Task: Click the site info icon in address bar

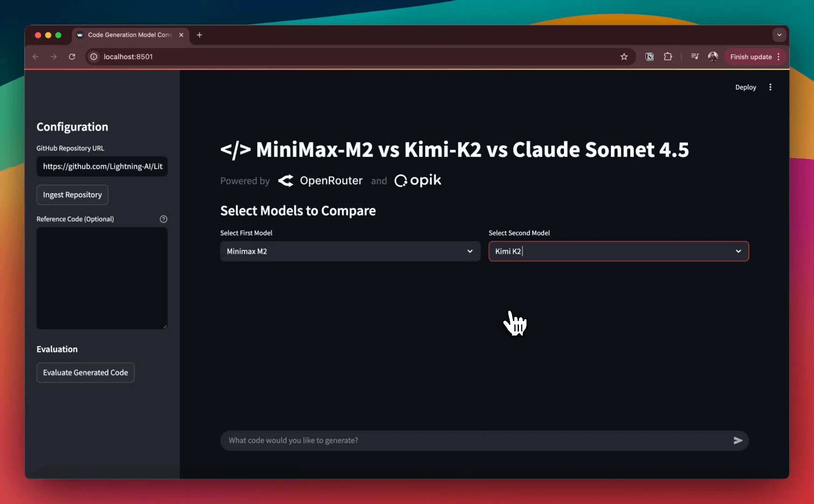Action: (x=94, y=56)
